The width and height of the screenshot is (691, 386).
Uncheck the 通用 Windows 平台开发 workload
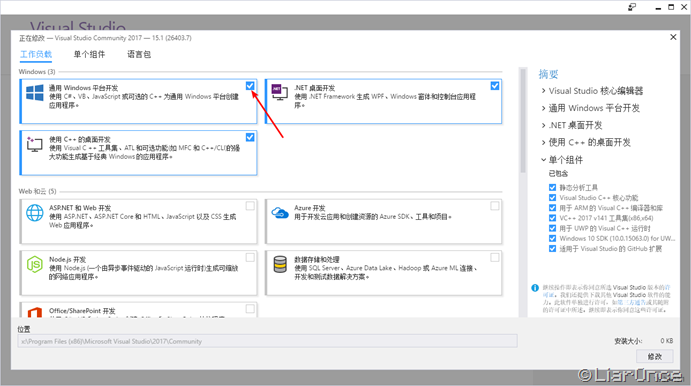pos(250,85)
